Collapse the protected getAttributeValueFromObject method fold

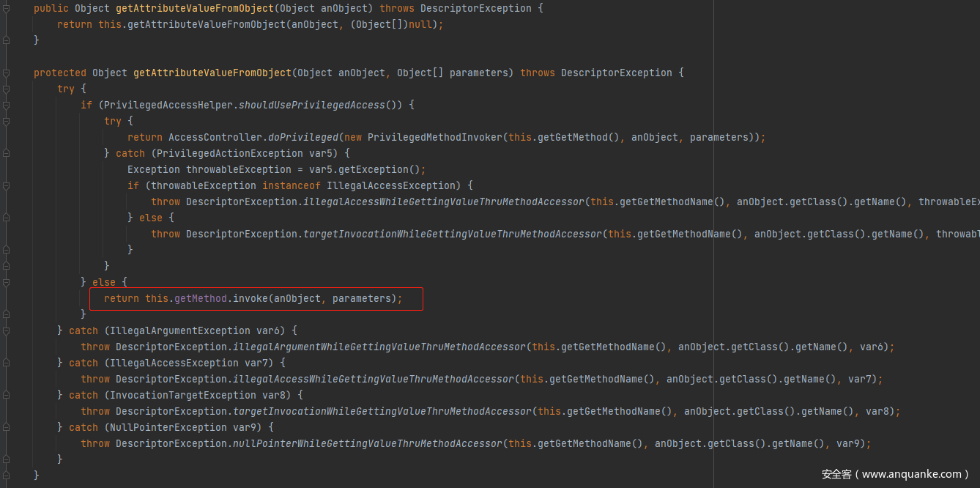[6, 73]
